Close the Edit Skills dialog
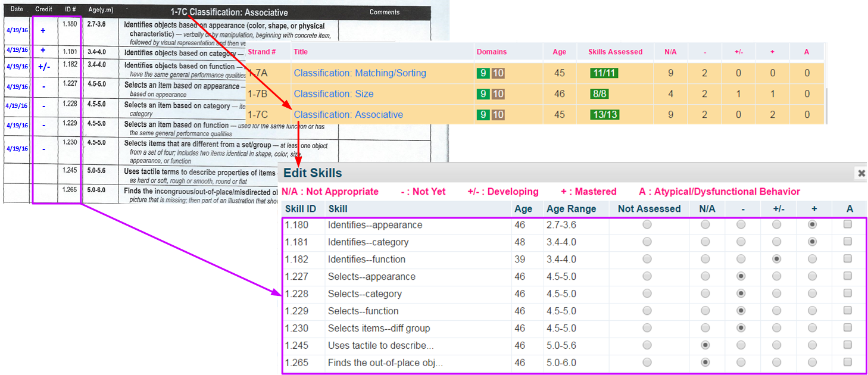 coord(861,173)
